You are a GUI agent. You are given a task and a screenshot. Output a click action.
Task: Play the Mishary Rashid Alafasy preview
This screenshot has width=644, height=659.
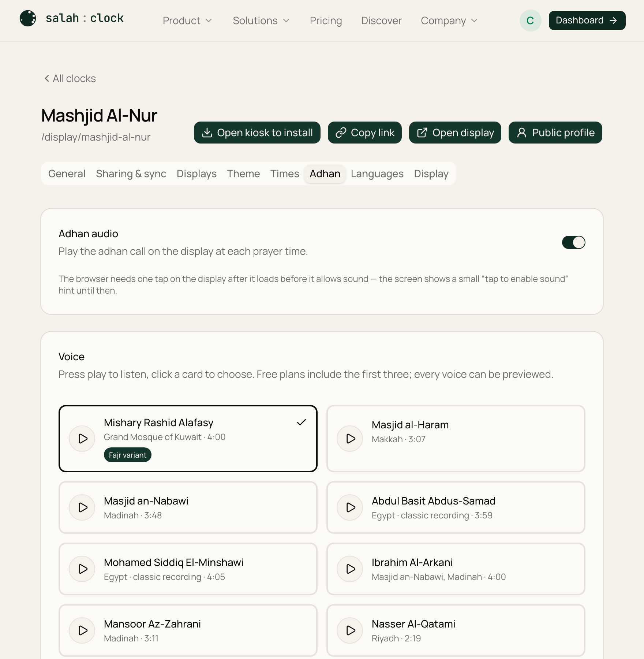click(82, 439)
